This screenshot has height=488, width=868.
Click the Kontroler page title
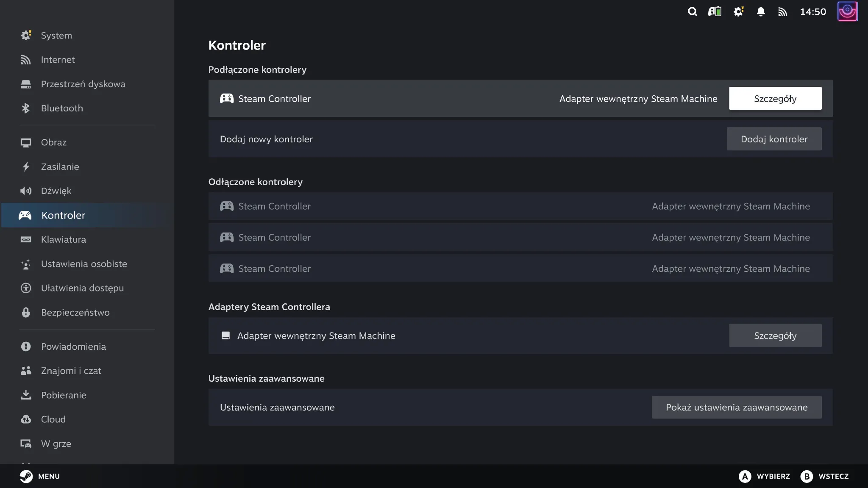237,45
